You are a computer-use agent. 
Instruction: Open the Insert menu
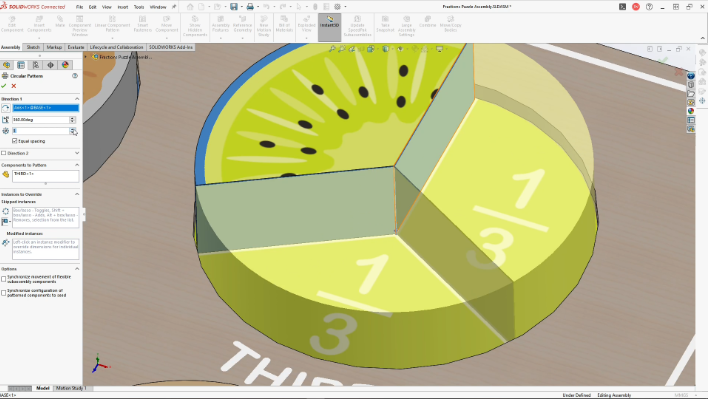coord(123,7)
